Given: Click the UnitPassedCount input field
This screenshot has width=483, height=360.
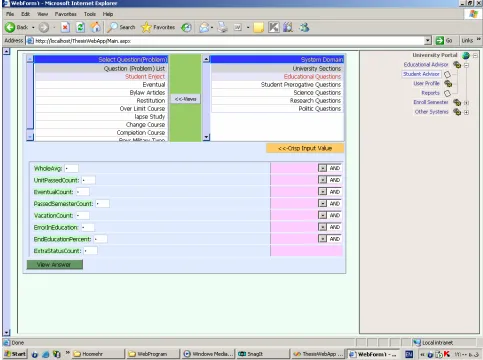Looking at the screenshot, I should (x=88, y=180).
